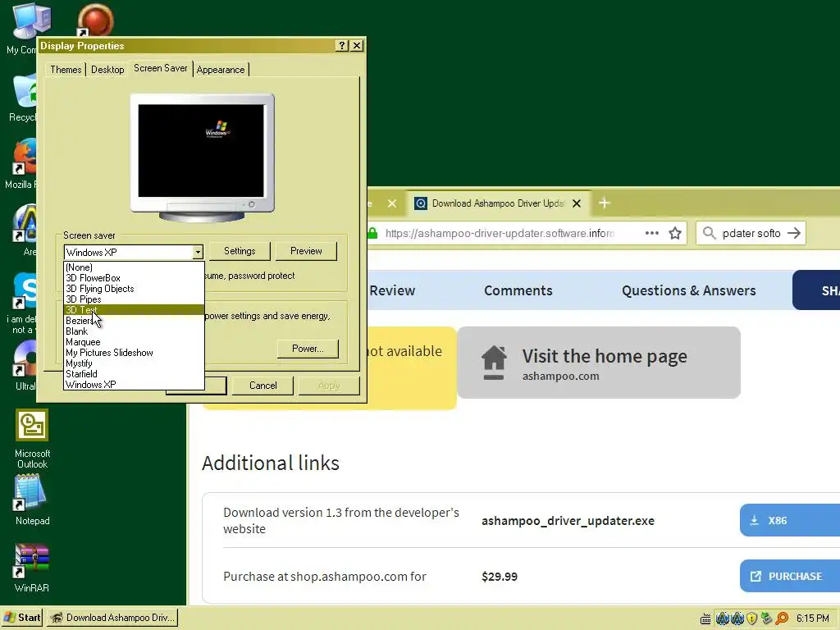Click the orange magnifier tray icon
The width and height of the screenshot is (840, 630).
point(782,619)
